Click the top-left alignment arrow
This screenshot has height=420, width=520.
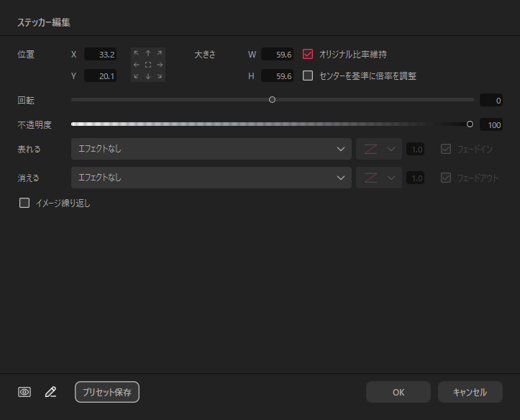point(137,54)
